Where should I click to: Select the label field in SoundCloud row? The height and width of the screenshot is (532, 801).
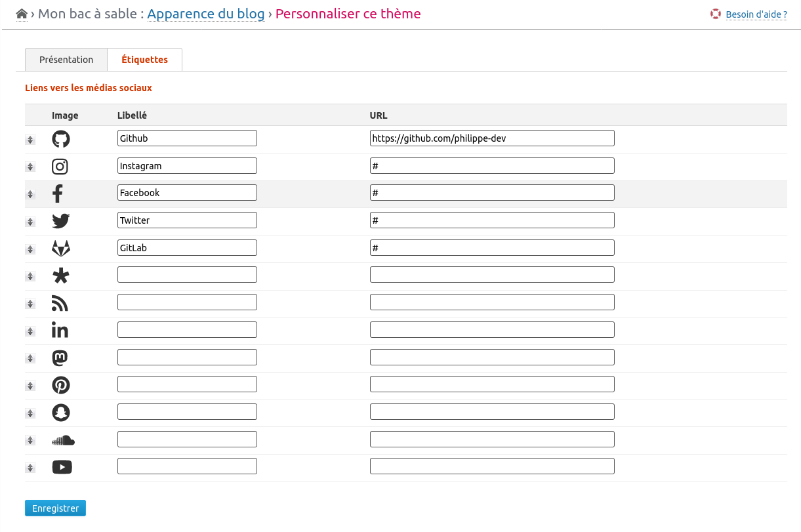pos(187,440)
